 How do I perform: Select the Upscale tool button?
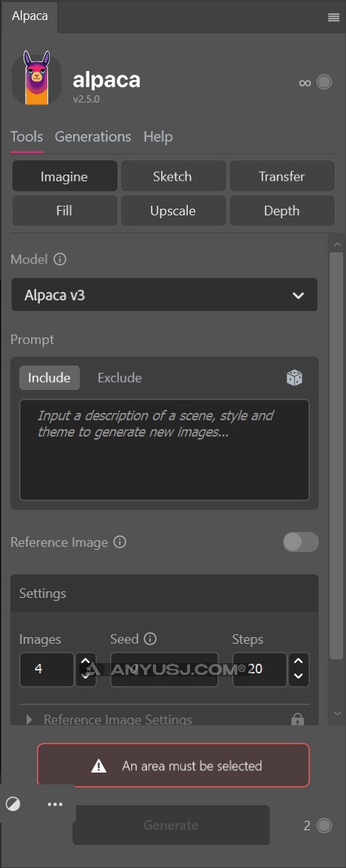click(x=173, y=211)
